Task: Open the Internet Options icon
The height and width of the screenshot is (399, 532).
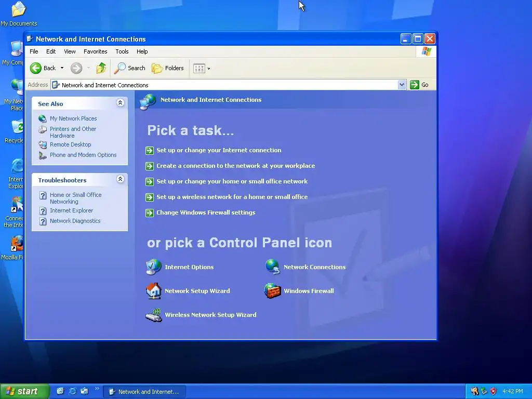Action: pos(153,267)
